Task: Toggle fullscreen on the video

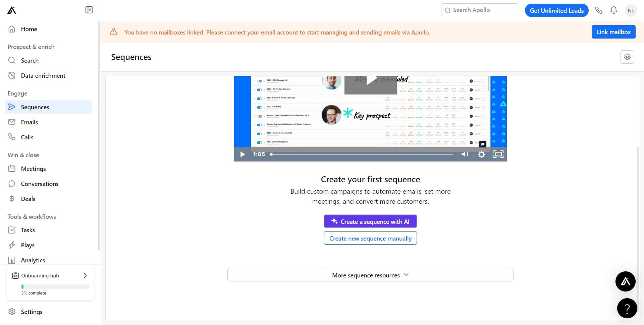Action: point(498,154)
